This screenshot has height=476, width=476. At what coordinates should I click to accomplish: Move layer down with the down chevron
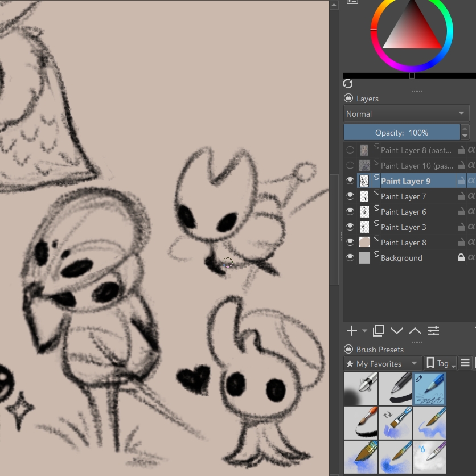[x=397, y=331]
